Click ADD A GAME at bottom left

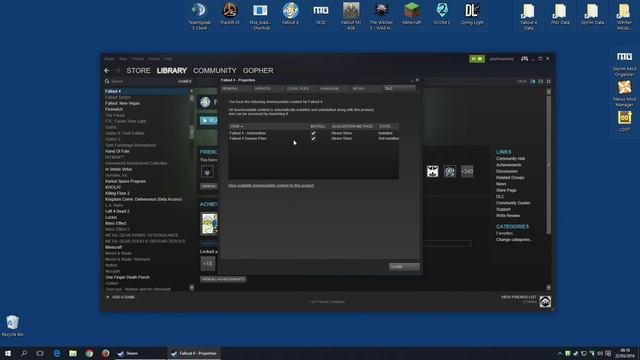[121, 297]
